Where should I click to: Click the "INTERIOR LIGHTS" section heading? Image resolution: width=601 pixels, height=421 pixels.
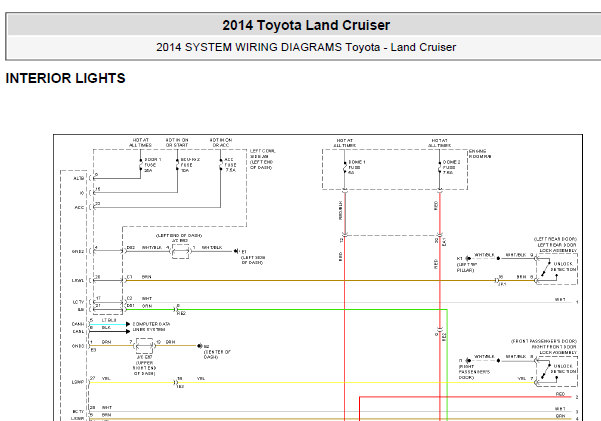pos(65,78)
